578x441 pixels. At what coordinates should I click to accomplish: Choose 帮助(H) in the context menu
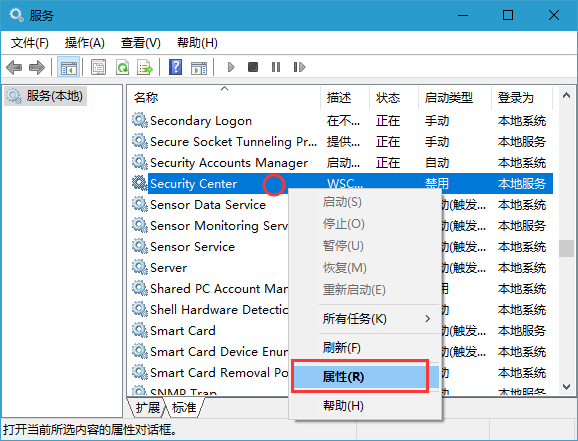tap(365, 406)
